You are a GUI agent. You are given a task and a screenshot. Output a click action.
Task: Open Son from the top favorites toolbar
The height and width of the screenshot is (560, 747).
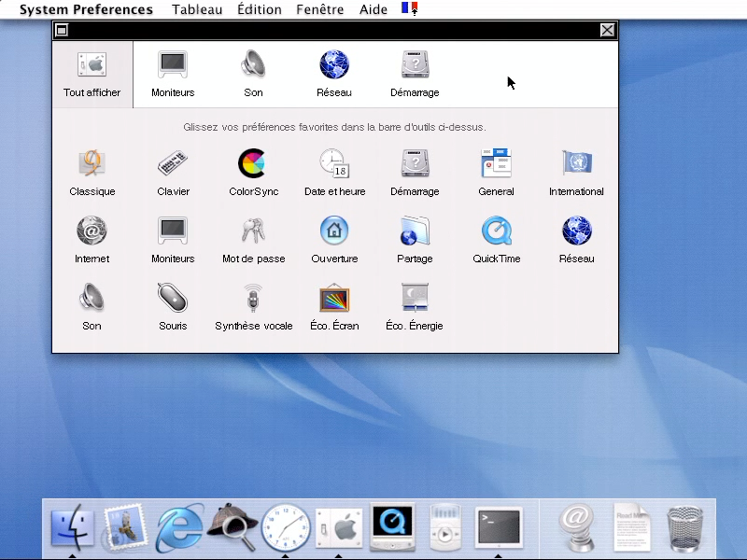point(253,75)
